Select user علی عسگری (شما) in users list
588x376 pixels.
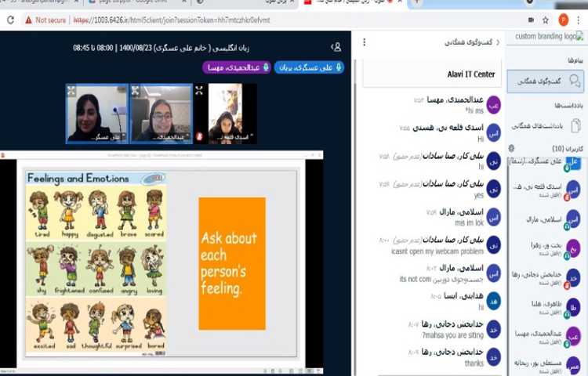(x=546, y=164)
